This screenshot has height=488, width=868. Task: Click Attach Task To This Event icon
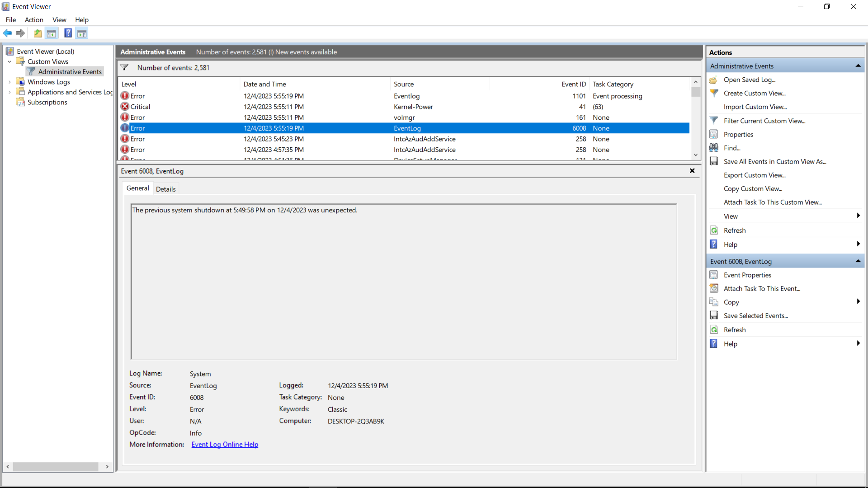pos(714,288)
